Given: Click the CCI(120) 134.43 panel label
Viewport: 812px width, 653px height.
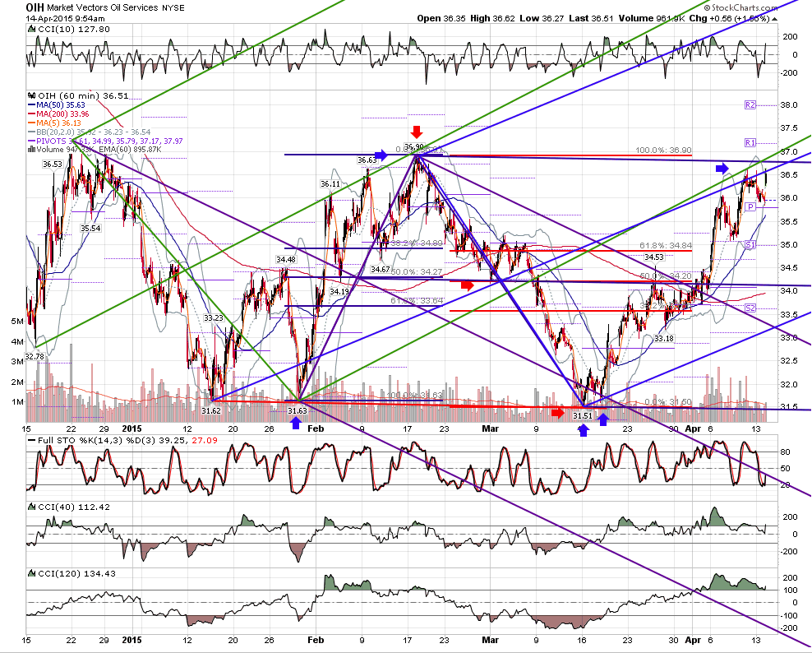Looking at the screenshot, I should [75, 574].
